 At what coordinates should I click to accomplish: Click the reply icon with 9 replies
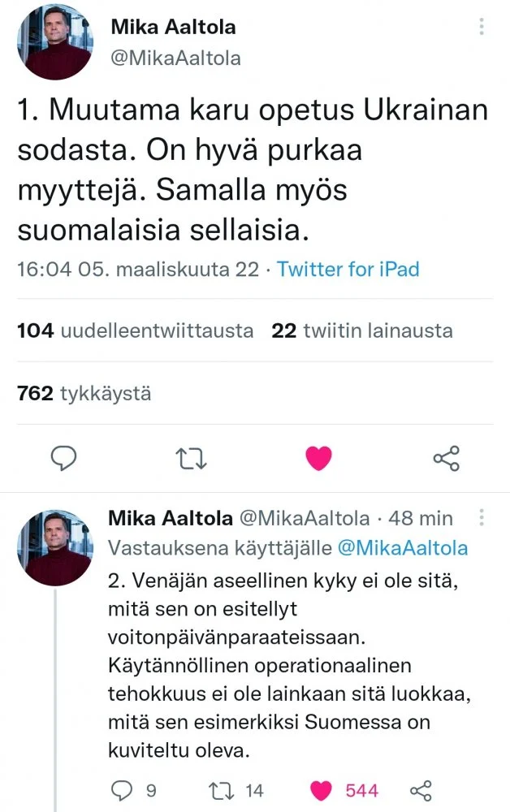[x=120, y=790]
